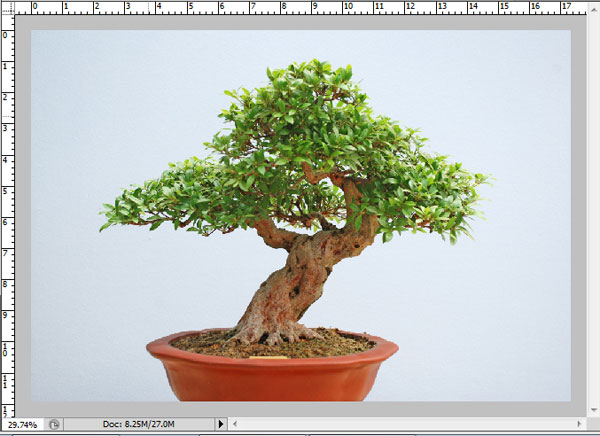The width and height of the screenshot is (600, 436).
Task: Click the horizontal ruler at mark 9
Action: (x=314, y=8)
